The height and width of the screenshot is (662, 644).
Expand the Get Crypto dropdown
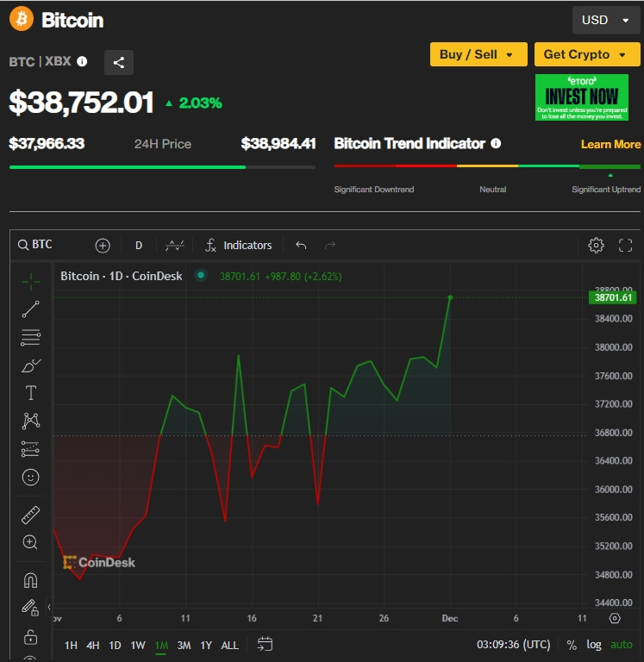[587, 54]
